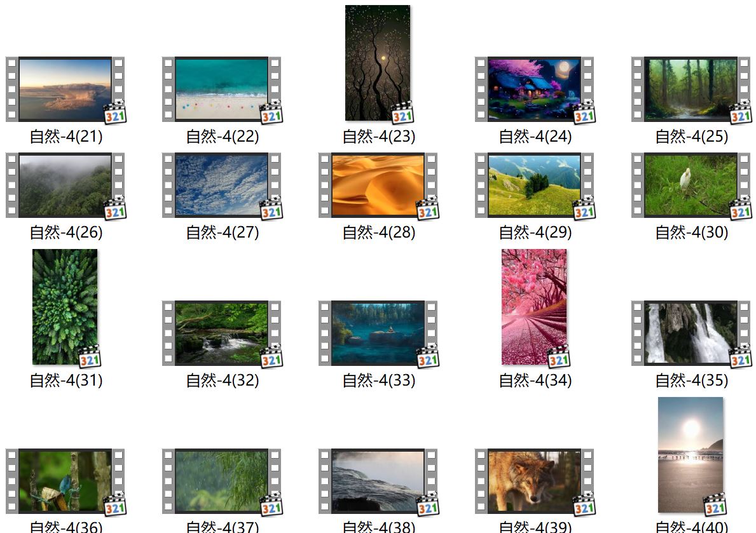
Task: Click the foggy mountain video 自然-4(26)
Action: point(65,185)
